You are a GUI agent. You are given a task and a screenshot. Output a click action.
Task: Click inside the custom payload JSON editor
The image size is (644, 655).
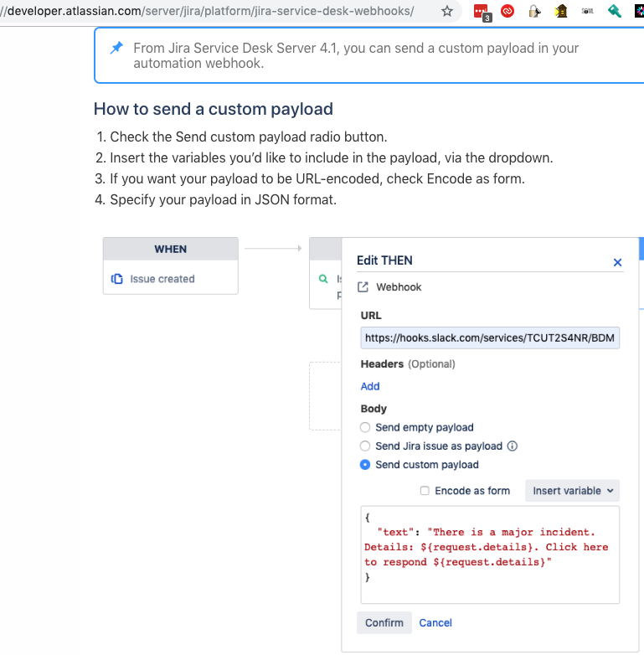click(x=490, y=554)
